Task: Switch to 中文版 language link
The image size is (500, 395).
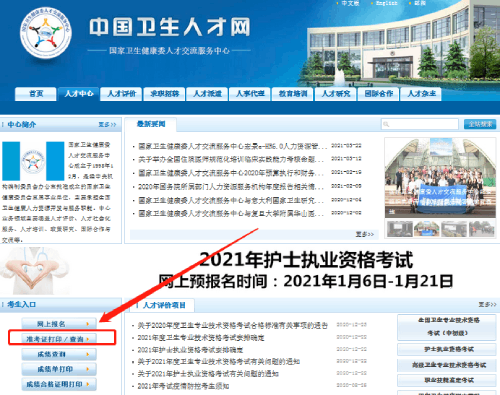Action: point(350,3)
